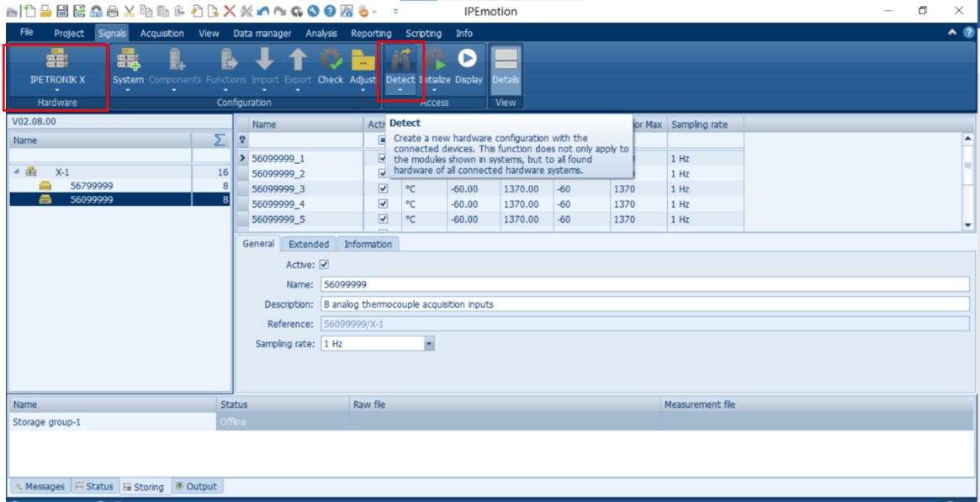Collapse the X-1 tree node
Screen dimensions: 980x502
[x=18, y=172]
